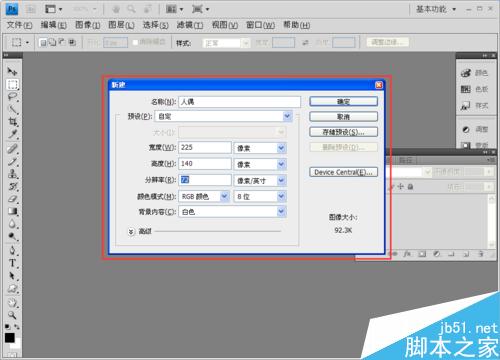Select the custom Shape tool
Viewport: 500px width, 360px height.
tap(12, 288)
